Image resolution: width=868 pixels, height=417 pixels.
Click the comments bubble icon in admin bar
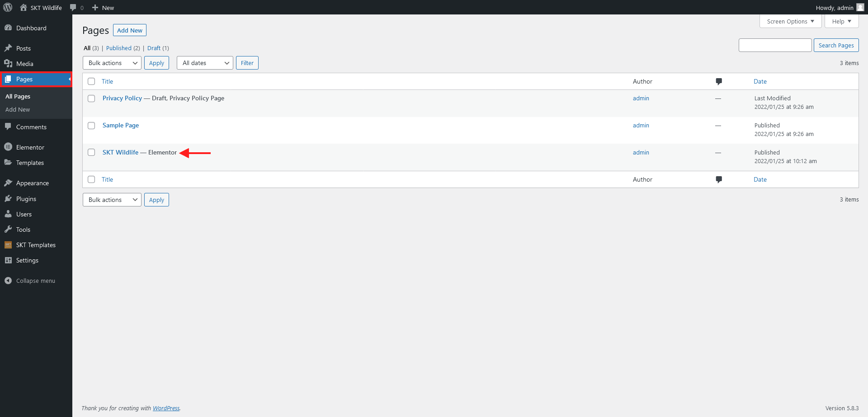point(73,8)
